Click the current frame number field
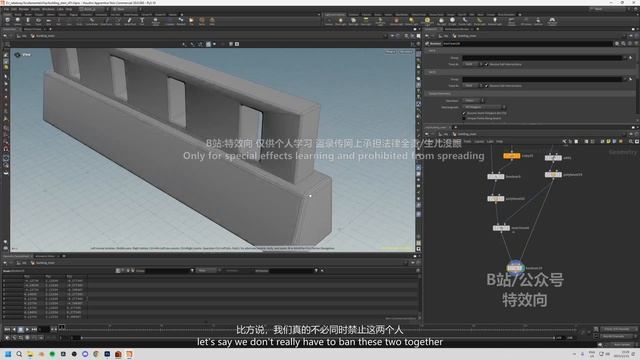This screenshot has height=360, width=640. tap(44, 329)
